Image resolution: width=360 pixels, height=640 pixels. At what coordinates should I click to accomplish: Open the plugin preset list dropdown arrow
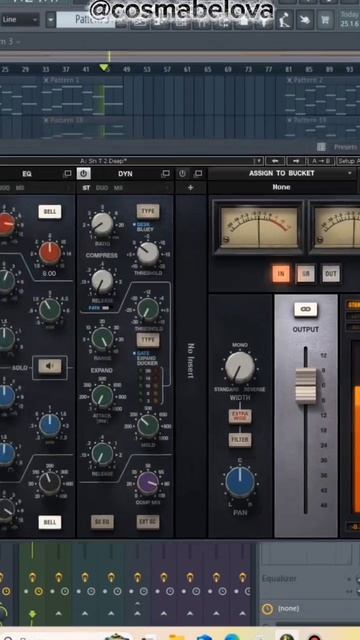click(258, 161)
